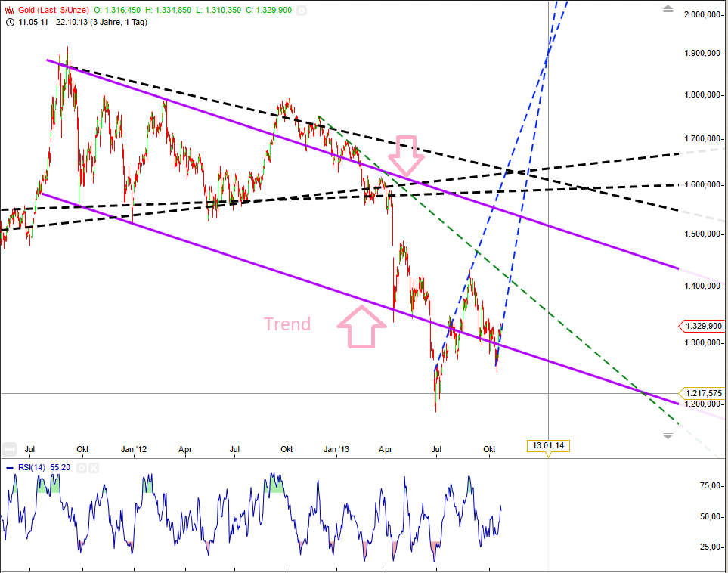Image resolution: width=728 pixels, height=573 pixels.
Task: Click the candlestick chart icon beside Gold
Action: click(x=8, y=10)
